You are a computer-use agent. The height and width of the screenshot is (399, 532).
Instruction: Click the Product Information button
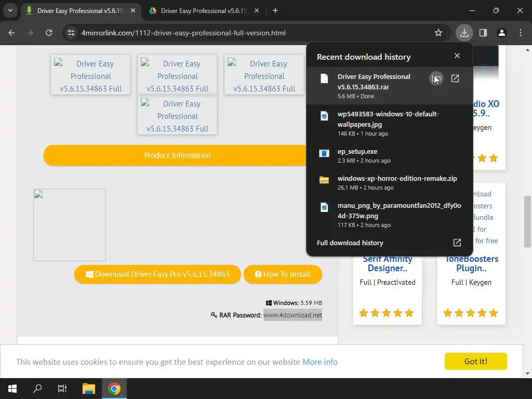(x=177, y=155)
